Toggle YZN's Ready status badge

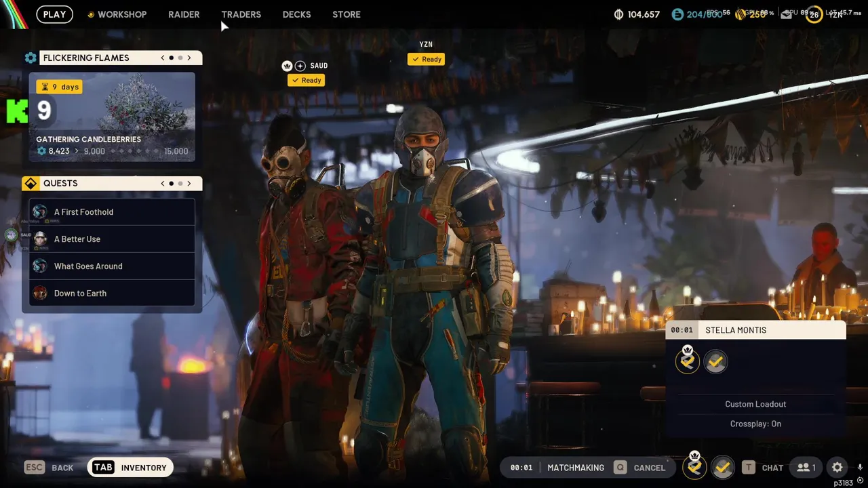(x=426, y=59)
